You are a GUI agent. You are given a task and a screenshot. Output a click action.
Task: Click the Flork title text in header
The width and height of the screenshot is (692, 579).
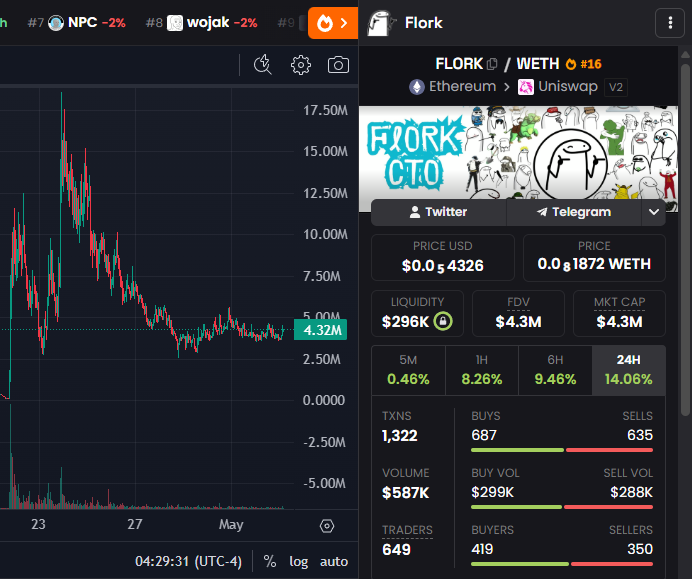[x=424, y=23]
